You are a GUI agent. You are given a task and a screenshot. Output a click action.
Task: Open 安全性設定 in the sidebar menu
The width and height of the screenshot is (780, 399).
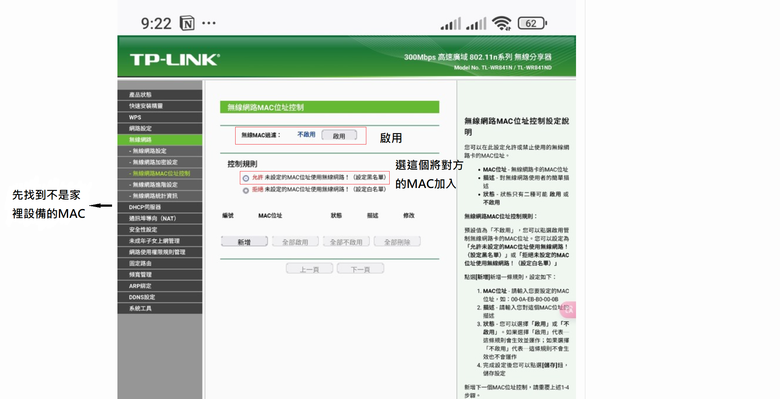click(160, 229)
